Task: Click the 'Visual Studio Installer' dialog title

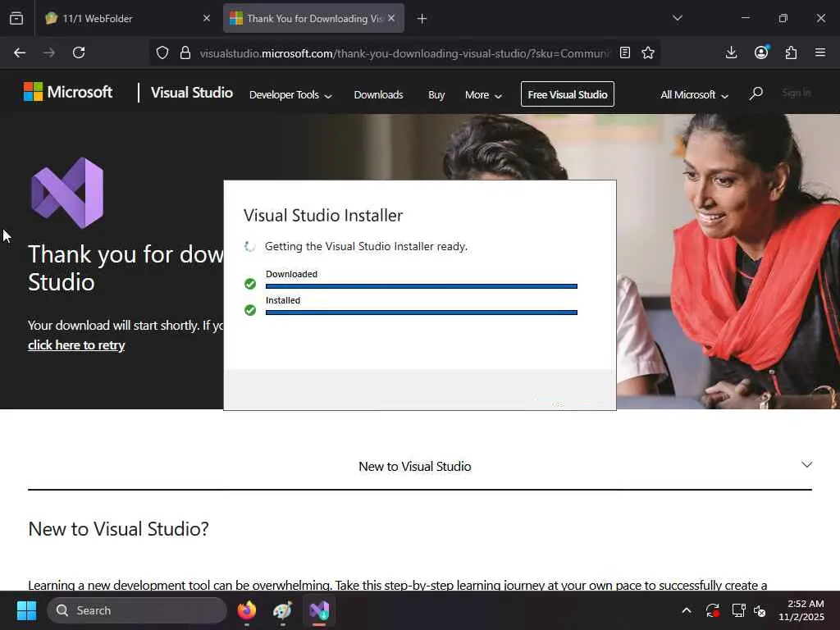Action: click(x=323, y=216)
